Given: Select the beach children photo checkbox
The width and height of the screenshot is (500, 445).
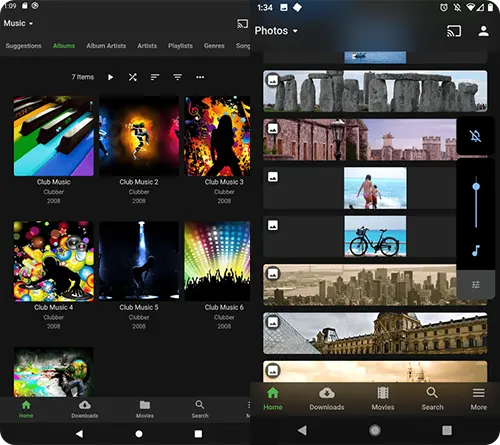Looking at the screenshot, I should [x=273, y=177].
